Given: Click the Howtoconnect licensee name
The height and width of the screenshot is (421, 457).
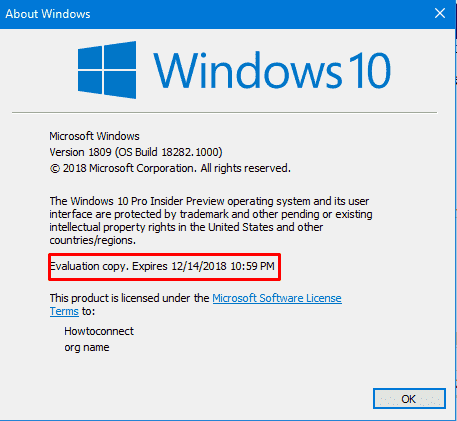Looking at the screenshot, I should pos(99,331).
